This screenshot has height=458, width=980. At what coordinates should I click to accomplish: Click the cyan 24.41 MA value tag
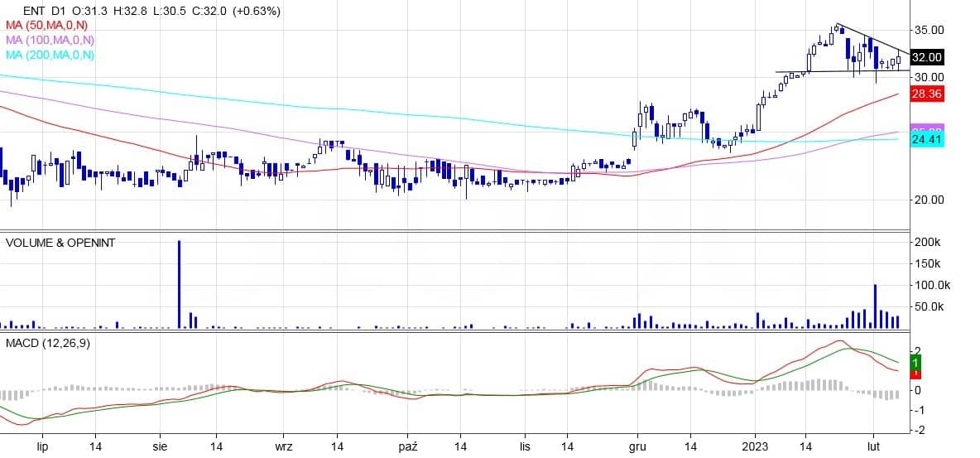pyautogui.click(x=926, y=141)
